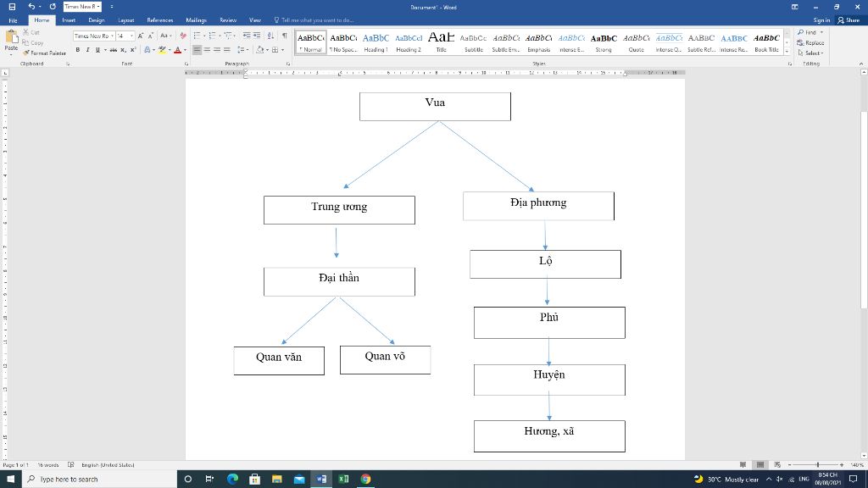Click the Replace command
Screen dimensions: 868x488
[810, 42]
